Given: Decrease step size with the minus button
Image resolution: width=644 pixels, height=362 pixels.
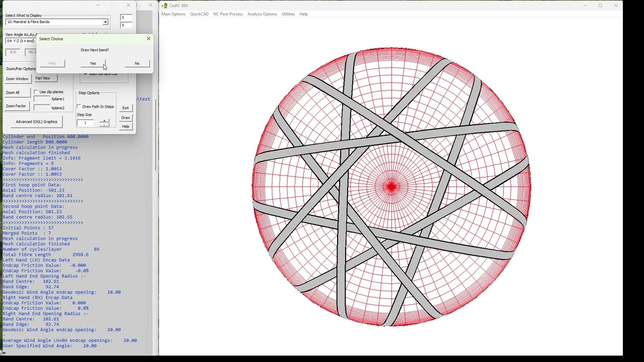Looking at the screenshot, I should (x=104, y=125).
